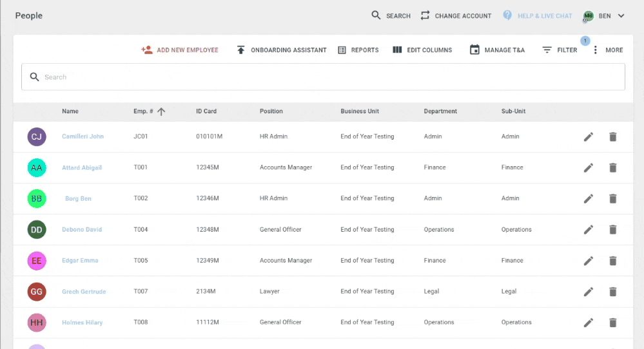Click the ID Card column header

pos(206,111)
